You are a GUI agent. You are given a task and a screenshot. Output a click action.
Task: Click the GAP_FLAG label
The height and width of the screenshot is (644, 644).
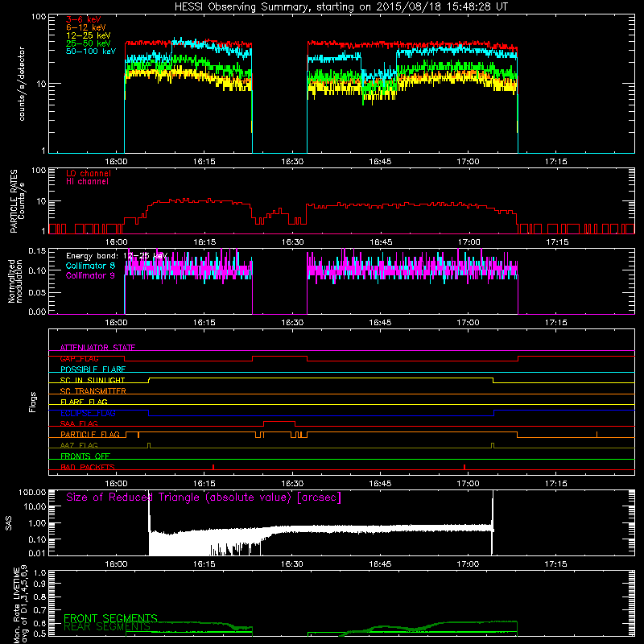click(x=79, y=358)
